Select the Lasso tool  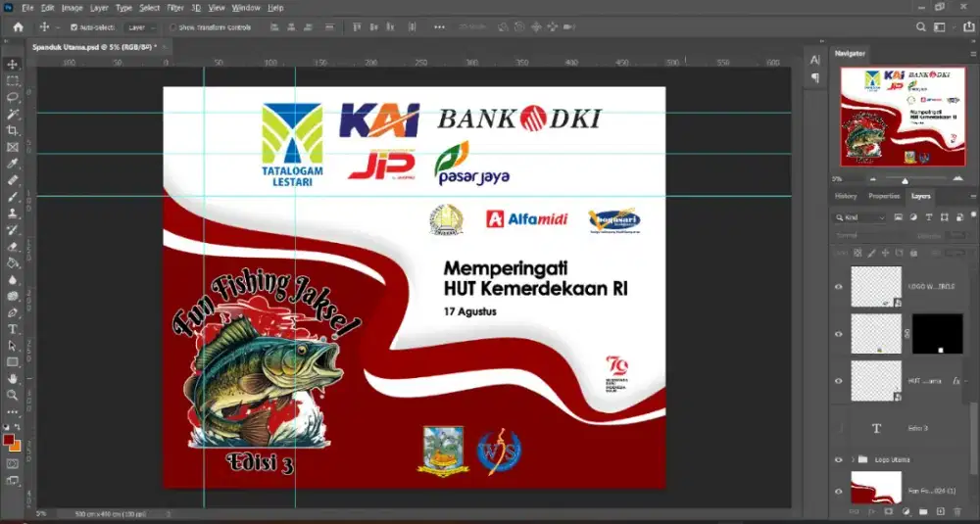tap(12, 97)
